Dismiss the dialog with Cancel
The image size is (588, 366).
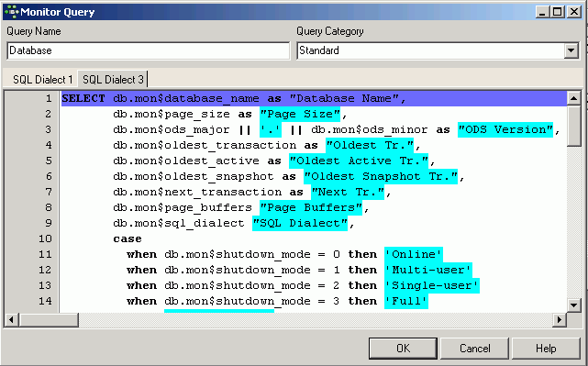pyautogui.click(x=475, y=349)
